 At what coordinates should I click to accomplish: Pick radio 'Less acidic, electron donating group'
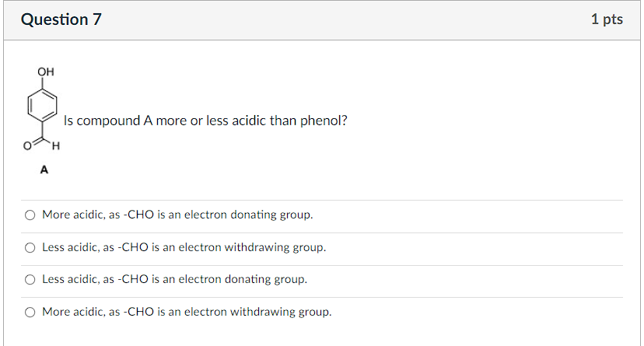click(x=30, y=279)
